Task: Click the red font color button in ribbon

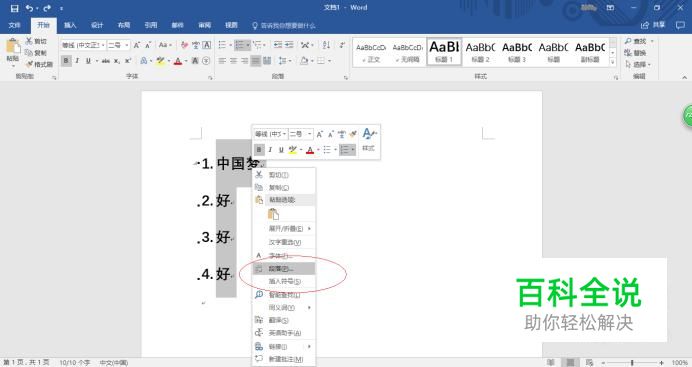Action: [x=178, y=61]
